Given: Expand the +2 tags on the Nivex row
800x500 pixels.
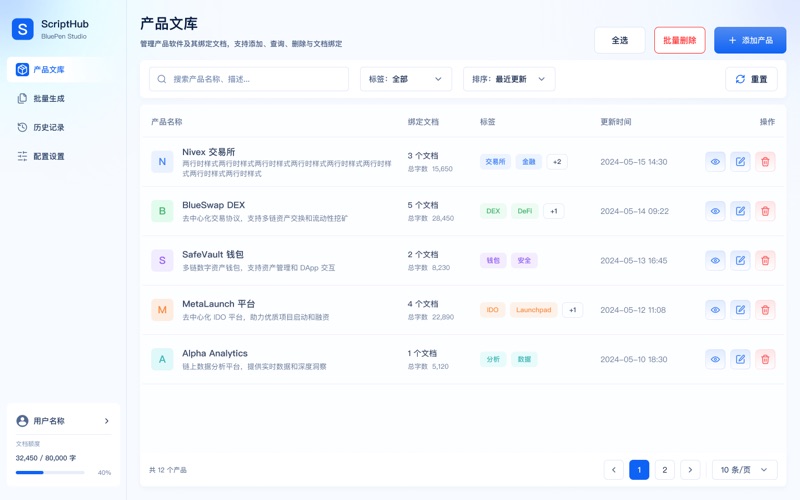Looking at the screenshot, I should (x=557, y=162).
